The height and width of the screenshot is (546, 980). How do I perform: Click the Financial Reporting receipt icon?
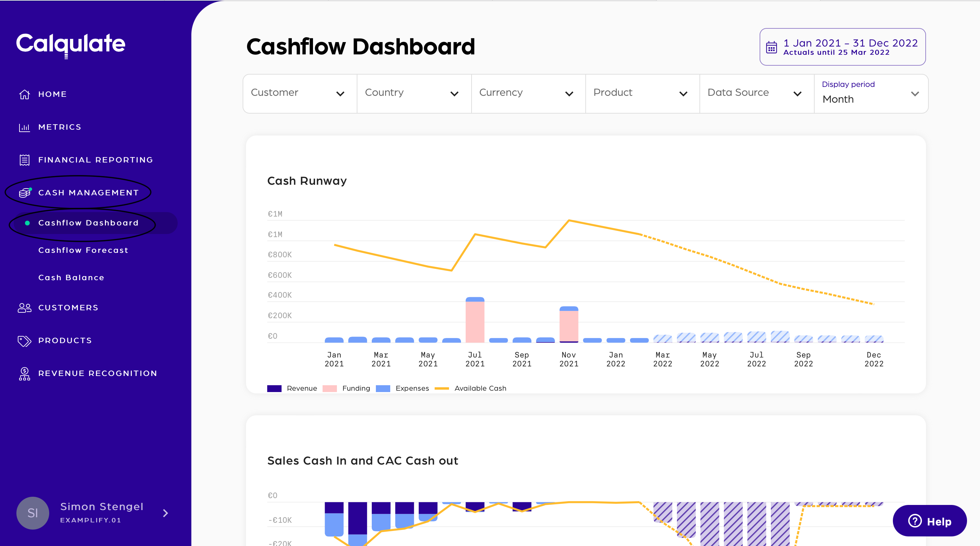(x=24, y=160)
